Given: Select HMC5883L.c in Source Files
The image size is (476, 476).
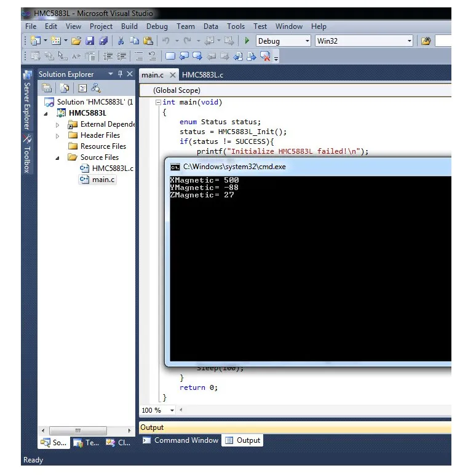Looking at the screenshot, I should [x=106, y=169].
